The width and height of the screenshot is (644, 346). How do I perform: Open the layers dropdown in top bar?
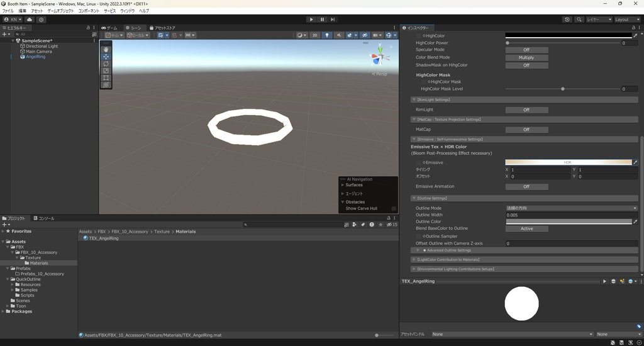point(599,20)
